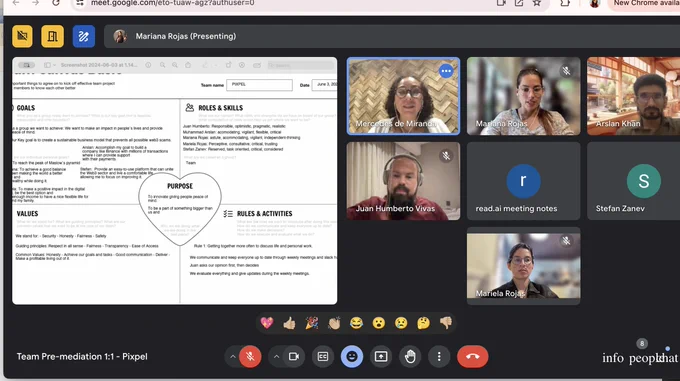680x381 pixels.
Task: Send the laughing face reaction
Action: pyautogui.click(x=356, y=323)
